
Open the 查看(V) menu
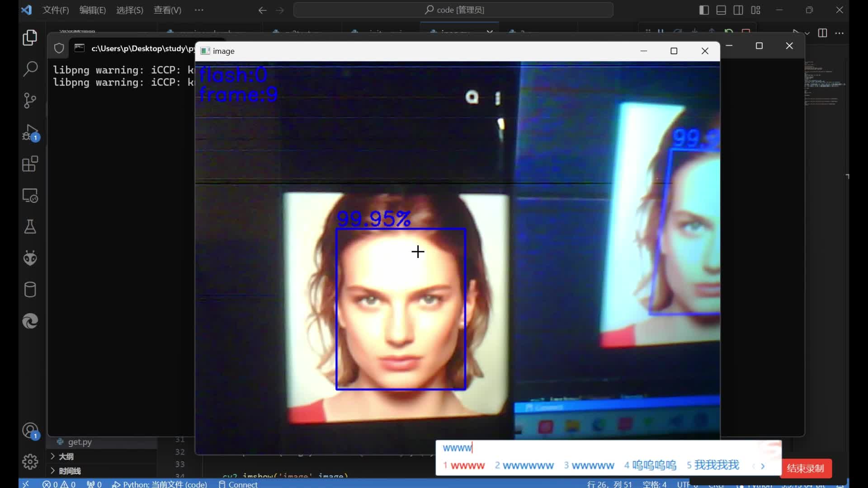click(x=167, y=10)
